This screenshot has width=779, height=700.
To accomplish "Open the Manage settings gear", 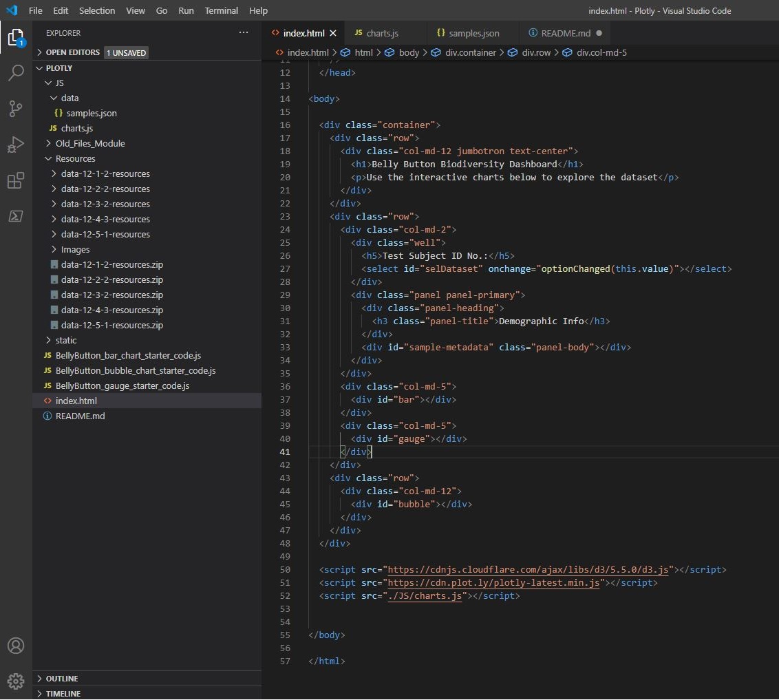I will click(x=16, y=681).
